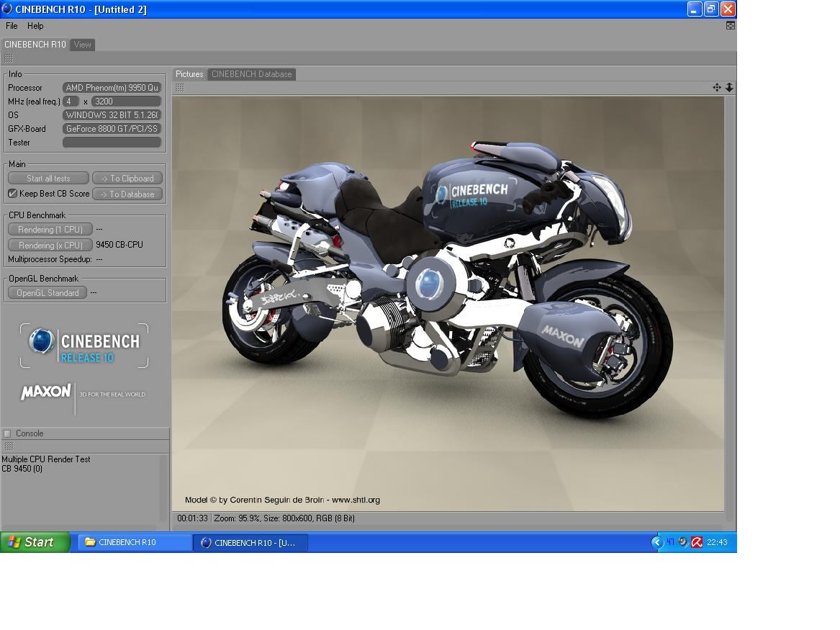Switch to the CINEBENCH R10 tab
The image size is (840, 630).
click(35, 45)
